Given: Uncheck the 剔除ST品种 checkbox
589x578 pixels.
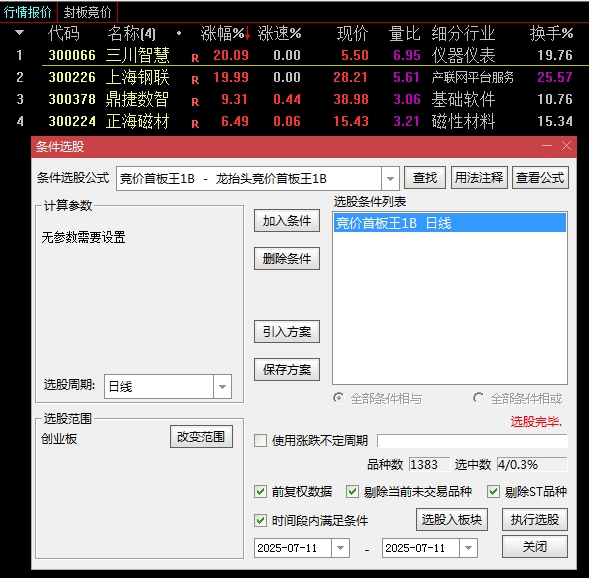Looking at the screenshot, I should (x=493, y=491).
